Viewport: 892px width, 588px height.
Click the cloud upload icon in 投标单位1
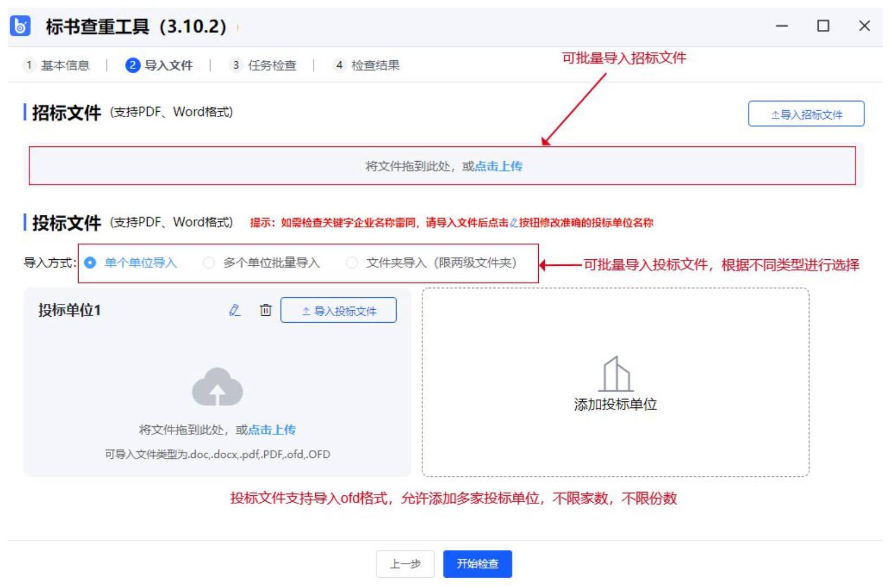(x=218, y=387)
